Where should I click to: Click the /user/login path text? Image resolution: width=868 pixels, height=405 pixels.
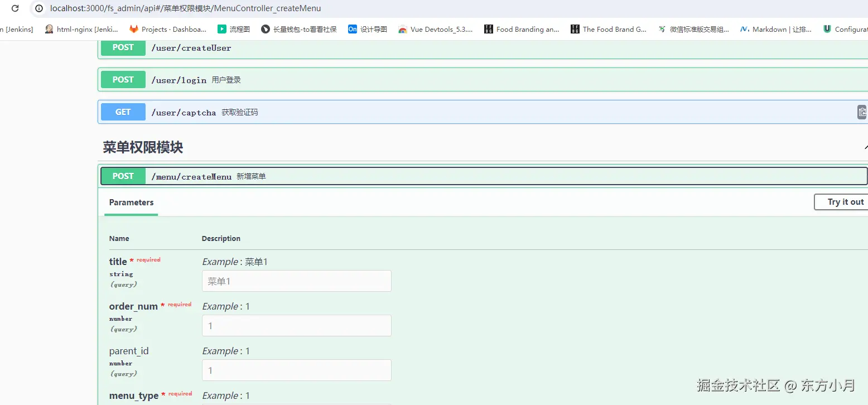(x=179, y=80)
